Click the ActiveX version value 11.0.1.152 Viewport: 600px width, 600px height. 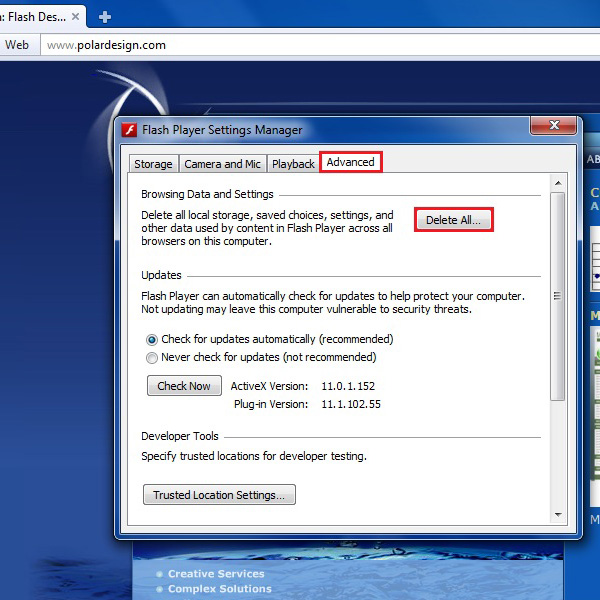coord(348,386)
